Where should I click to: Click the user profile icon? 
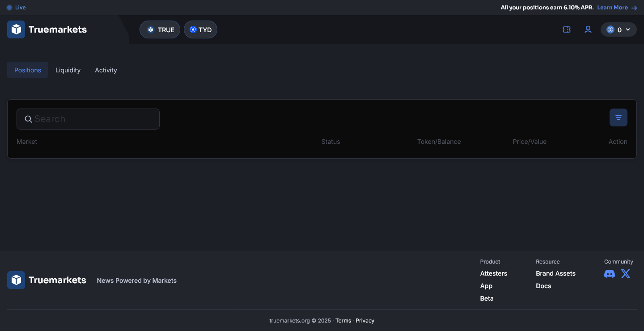pos(588,29)
